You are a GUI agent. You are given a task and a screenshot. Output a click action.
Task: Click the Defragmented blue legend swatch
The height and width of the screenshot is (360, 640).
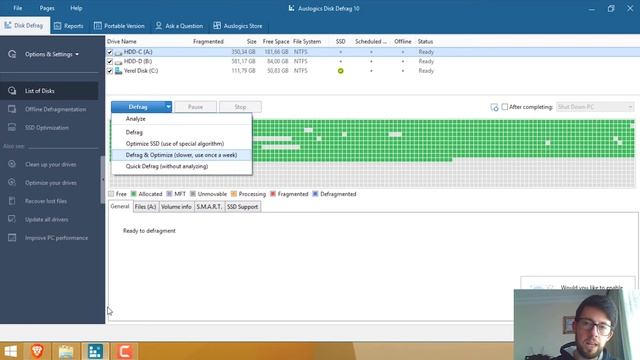pos(315,194)
